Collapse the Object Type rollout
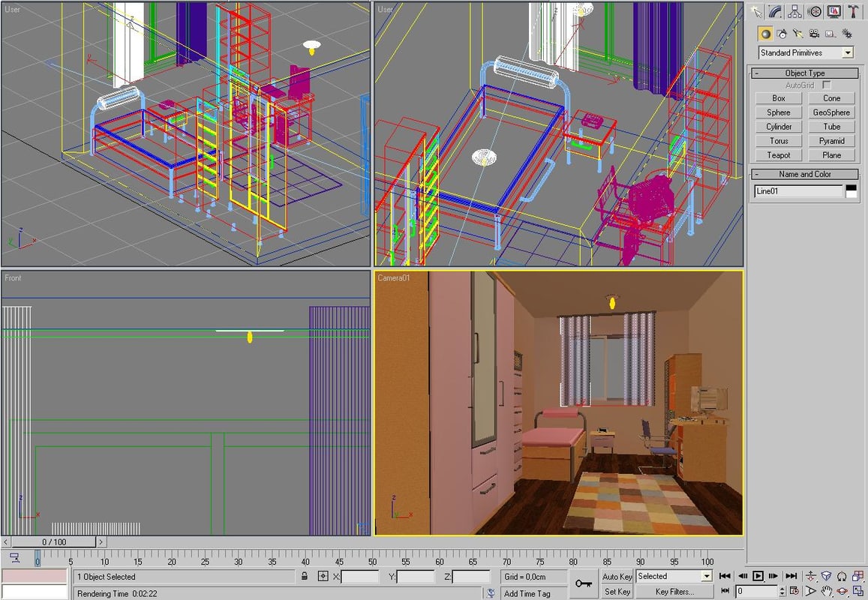 (x=758, y=73)
